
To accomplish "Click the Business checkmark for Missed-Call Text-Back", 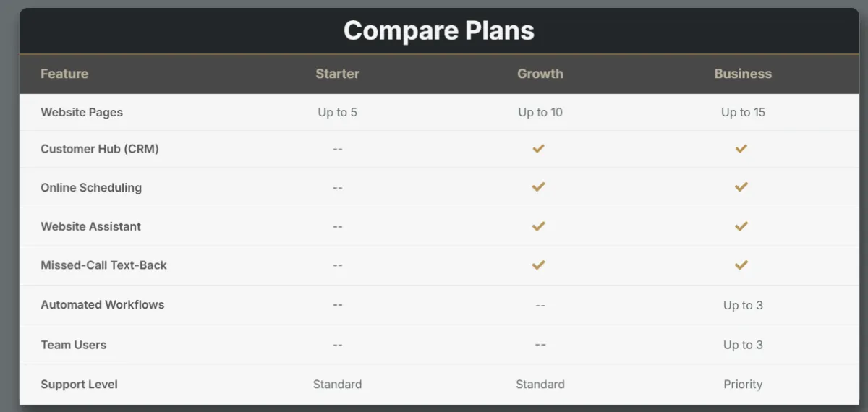I will coord(741,265).
